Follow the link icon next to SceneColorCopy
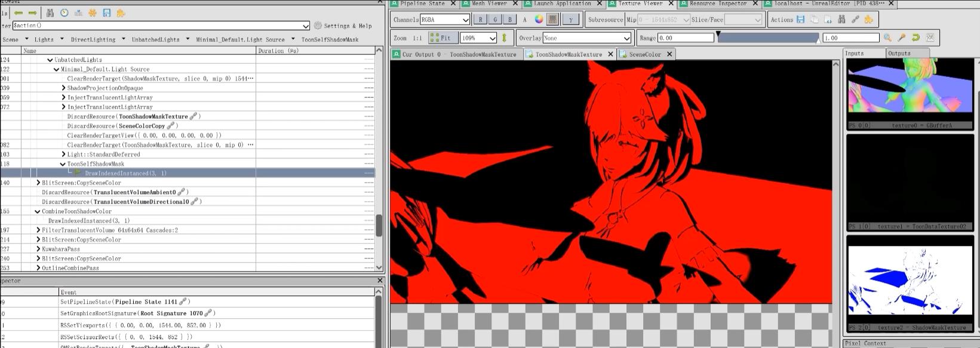980x348 pixels. tap(171, 126)
